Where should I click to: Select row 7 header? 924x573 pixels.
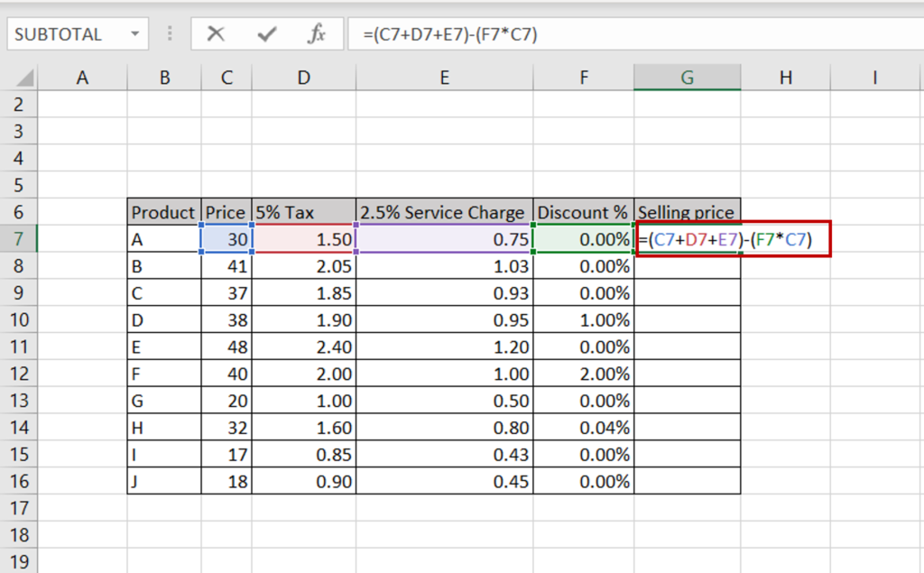click(19, 239)
